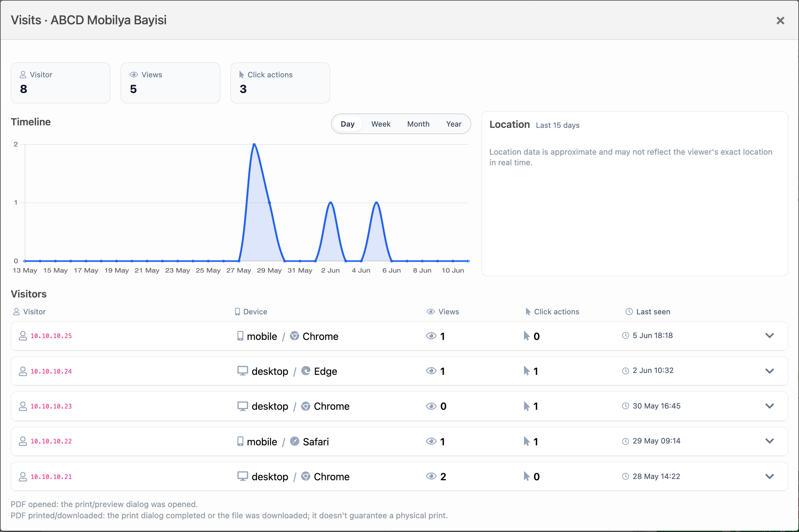799x532 pixels.
Task: Click Safari icon in 10.10.10.22 row
Action: click(294, 441)
